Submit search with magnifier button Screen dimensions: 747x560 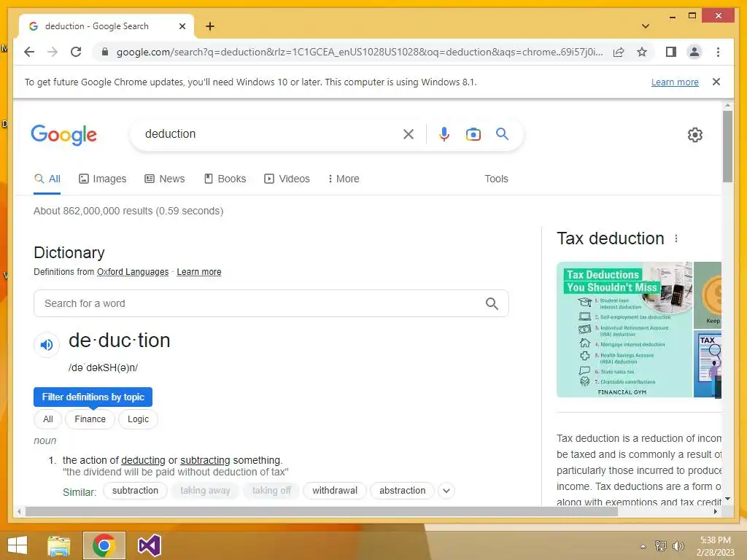502,134
